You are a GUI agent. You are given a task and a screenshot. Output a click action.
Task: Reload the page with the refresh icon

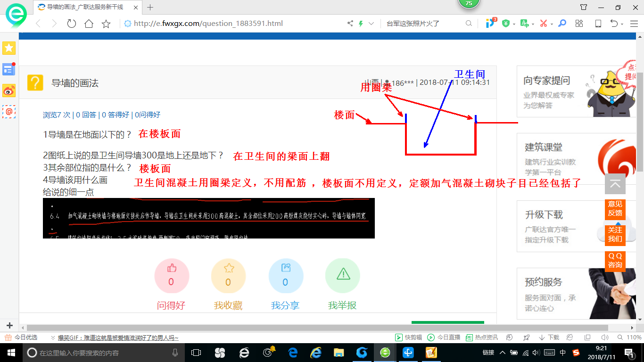point(72,24)
